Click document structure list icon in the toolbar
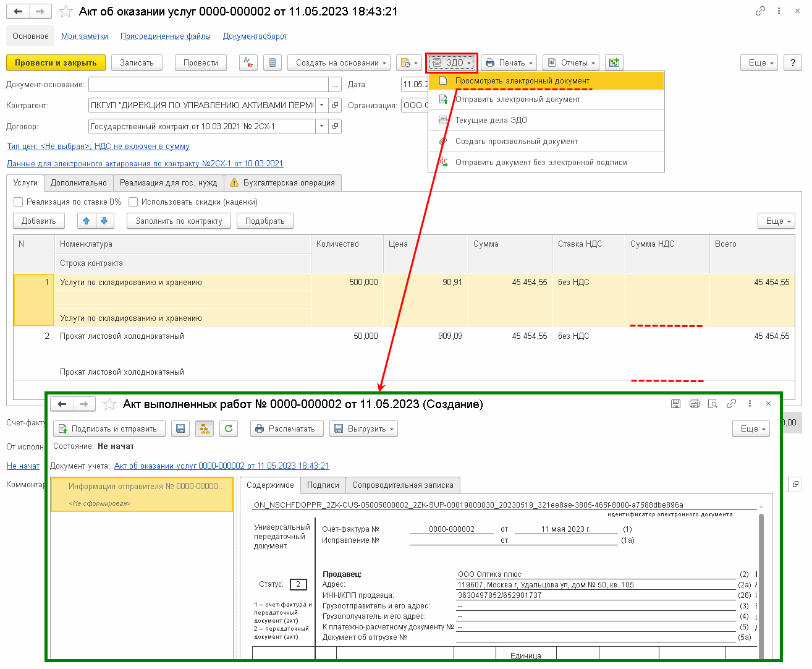This screenshot has width=812, height=669. (x=273, y=62)
